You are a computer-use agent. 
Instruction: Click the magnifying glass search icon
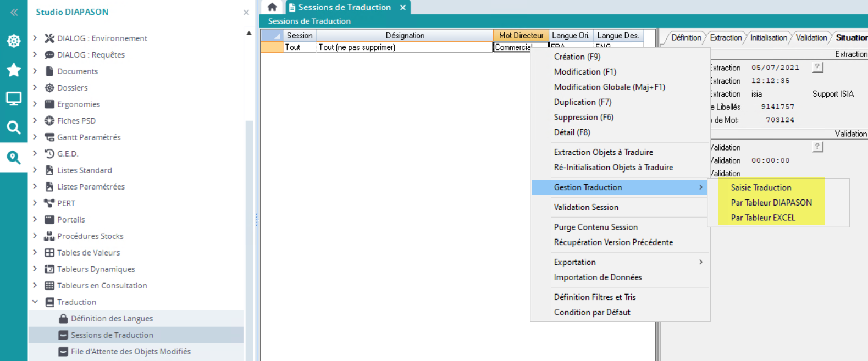(x=14, y=127)
